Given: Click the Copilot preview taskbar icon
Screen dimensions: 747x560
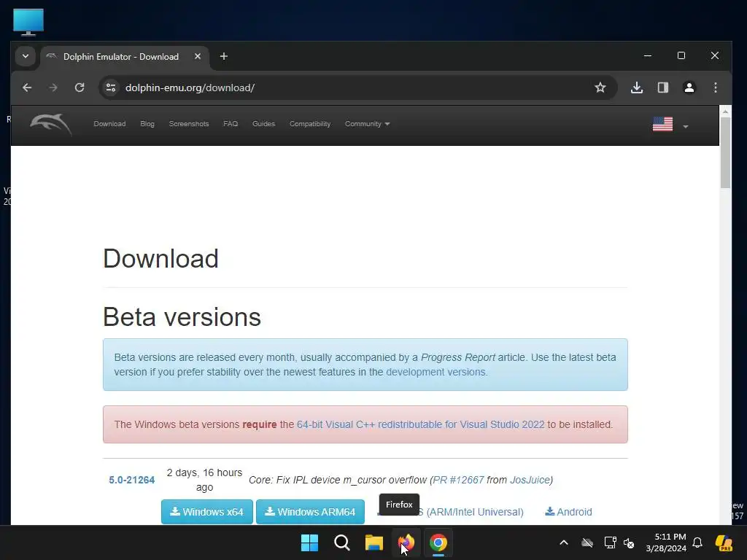Looking at the screenshot, I should click(x=724, y=542).
